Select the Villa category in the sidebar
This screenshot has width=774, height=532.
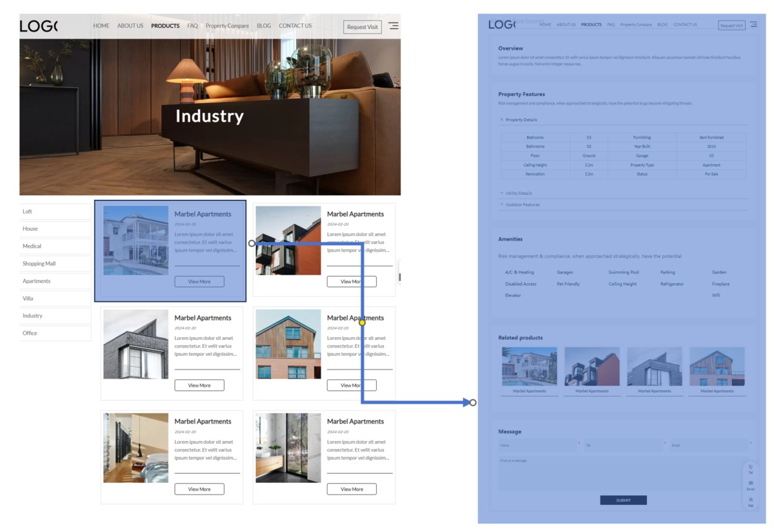55,299
